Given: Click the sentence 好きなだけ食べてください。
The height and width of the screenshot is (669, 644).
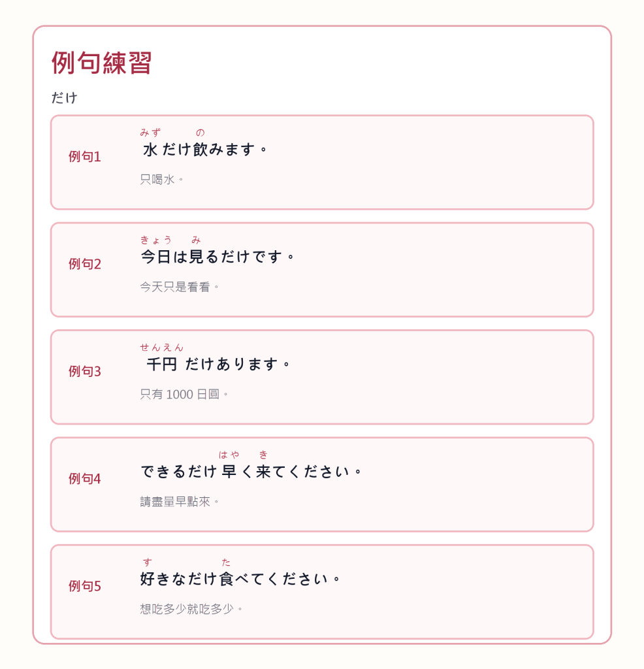Looking at the screenshot, I should (240, 579).
